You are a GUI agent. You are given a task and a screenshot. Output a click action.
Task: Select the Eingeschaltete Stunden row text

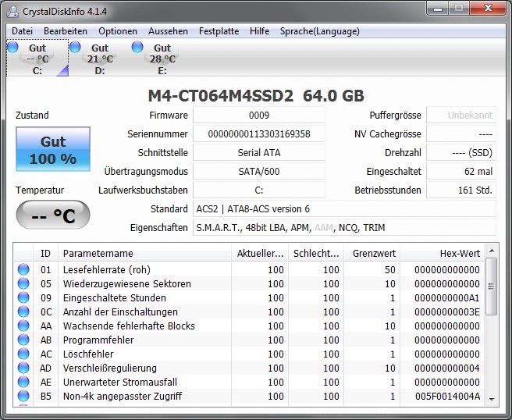click(x=115, y=298)
